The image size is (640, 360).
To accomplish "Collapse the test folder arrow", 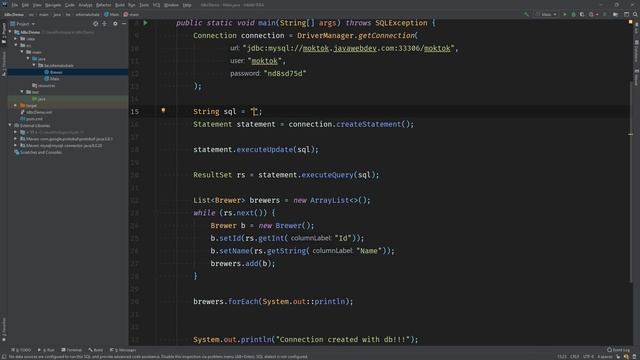I will click(x=22, y=92).
